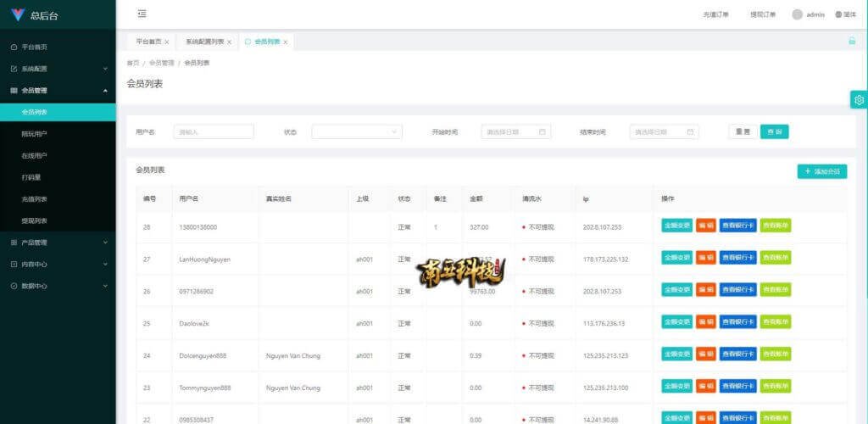Open calendar in 开始时间 date field
Screen dimensions: 868x424
tap(541, 131)
